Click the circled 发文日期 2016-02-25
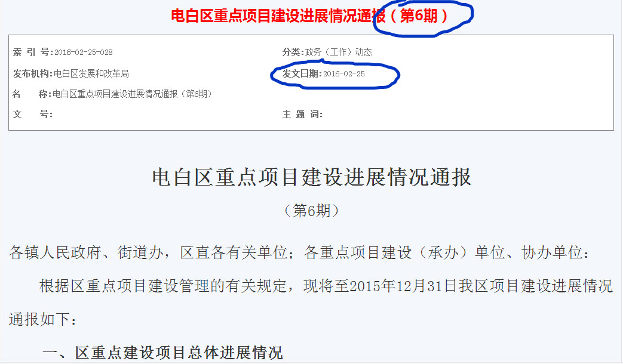This screenshot has width=623, height=364. tap(323, 73)
